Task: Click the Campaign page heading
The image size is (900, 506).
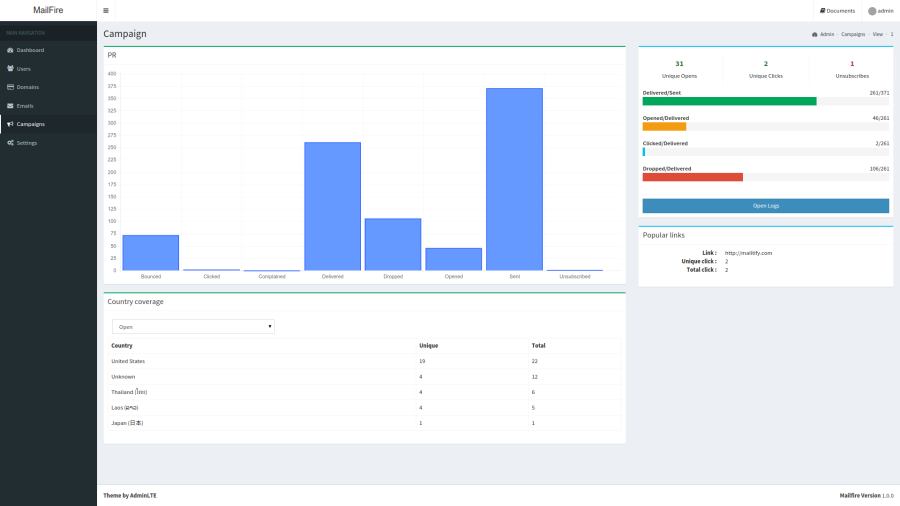Action: [x=125, y=34]
